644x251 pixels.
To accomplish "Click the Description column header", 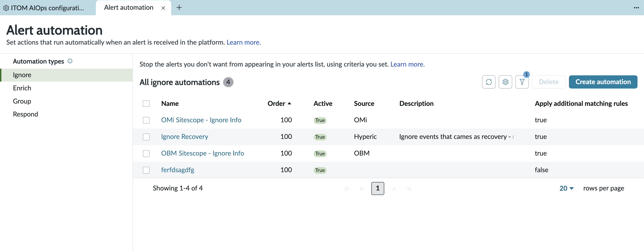I will pyautogui.click(x=416, y=103).
